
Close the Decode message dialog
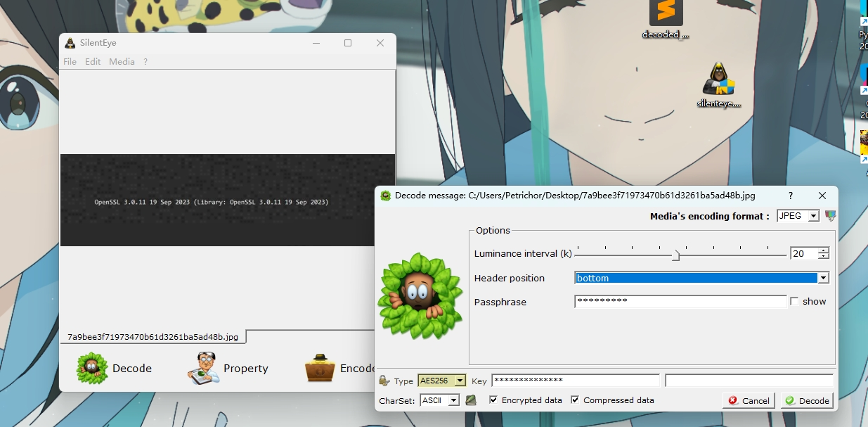point(822,196)
